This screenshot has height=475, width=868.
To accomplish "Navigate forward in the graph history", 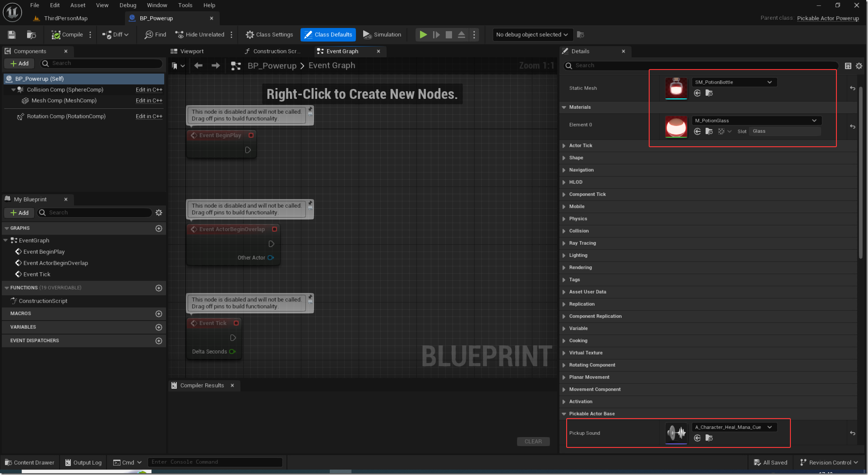I will (216, 66).
